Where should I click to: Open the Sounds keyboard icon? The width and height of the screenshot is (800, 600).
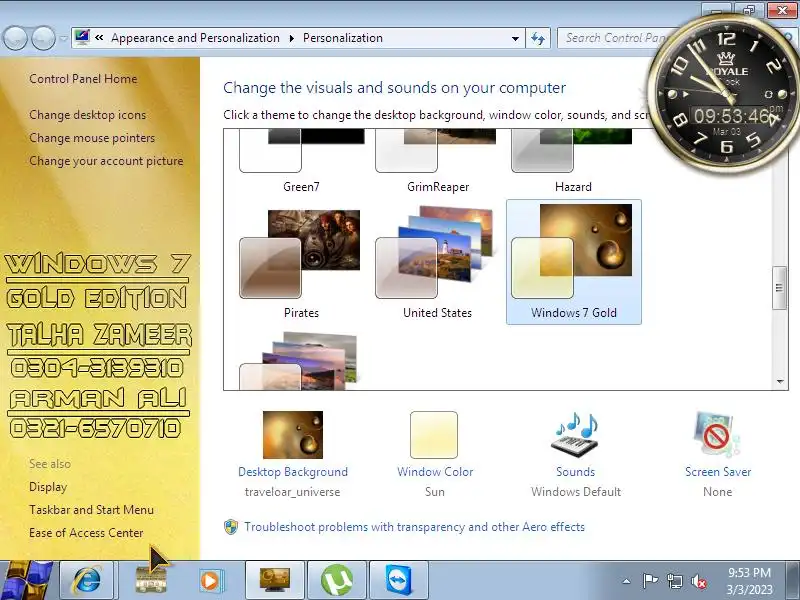(575, 435)
